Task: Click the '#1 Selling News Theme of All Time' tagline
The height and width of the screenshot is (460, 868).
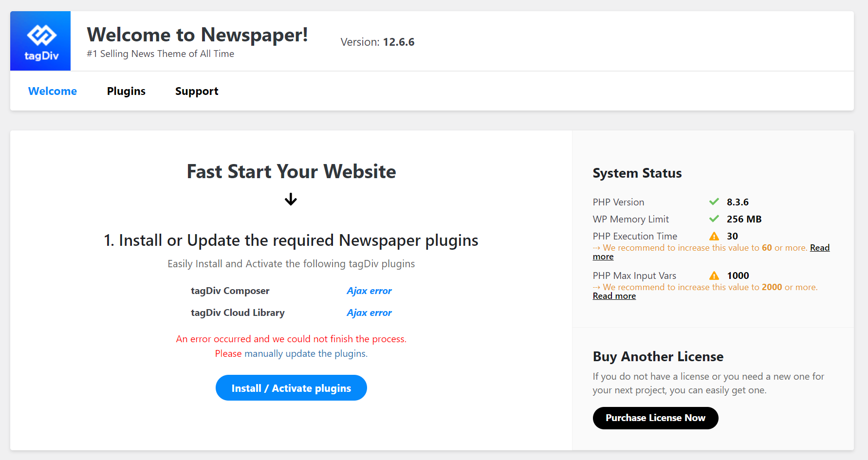Action: click(x=161, y=54)
